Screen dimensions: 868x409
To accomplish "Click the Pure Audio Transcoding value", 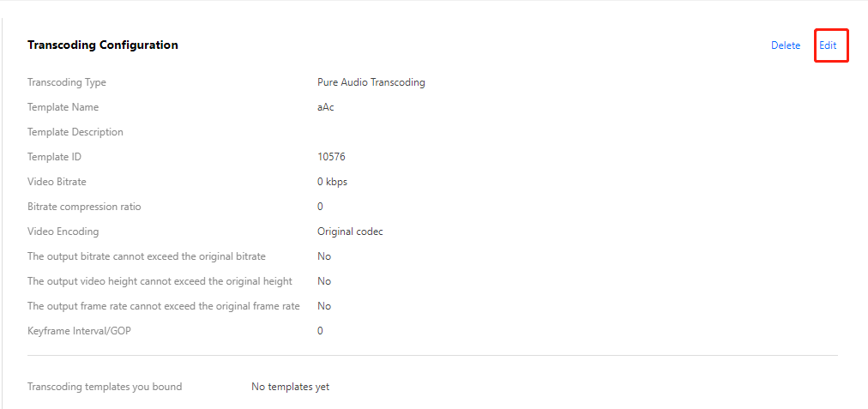I will pos(371,82).
